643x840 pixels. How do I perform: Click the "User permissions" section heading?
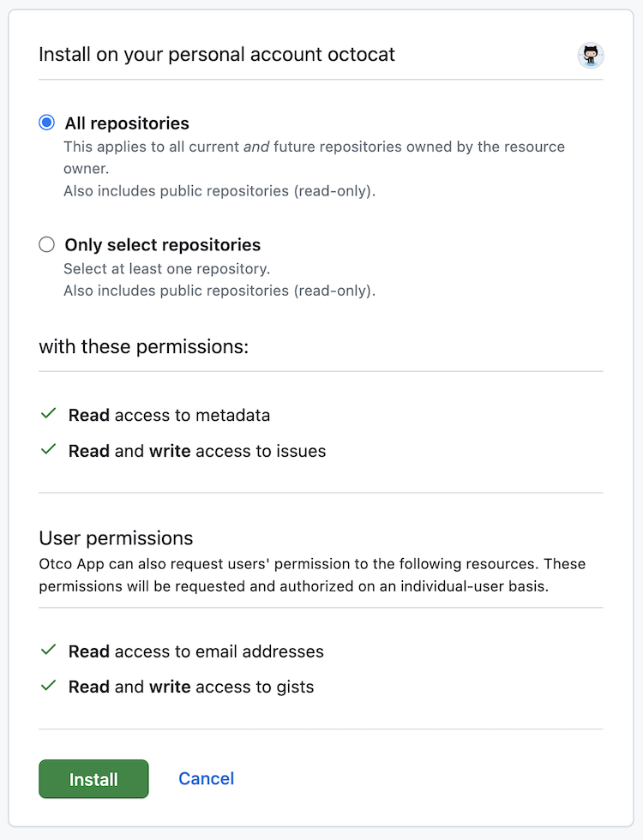[x=115, y=537]
